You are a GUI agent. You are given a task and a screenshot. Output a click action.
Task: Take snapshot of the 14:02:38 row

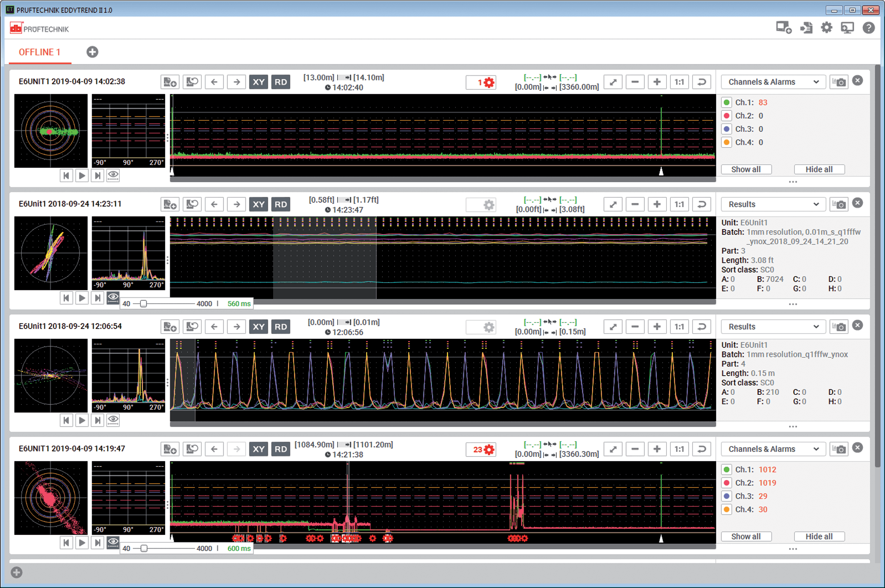coord(839,82)
